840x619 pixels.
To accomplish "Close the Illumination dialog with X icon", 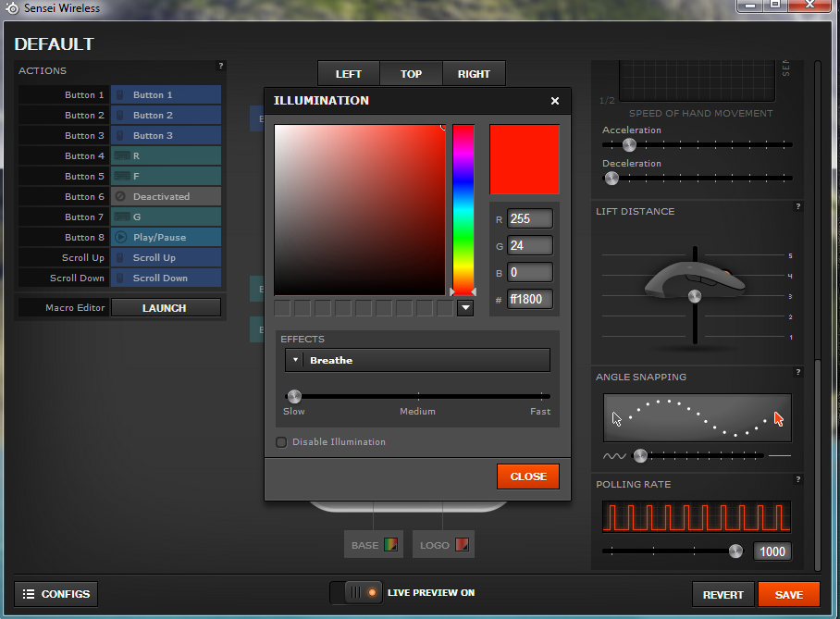I will (554, 102).
